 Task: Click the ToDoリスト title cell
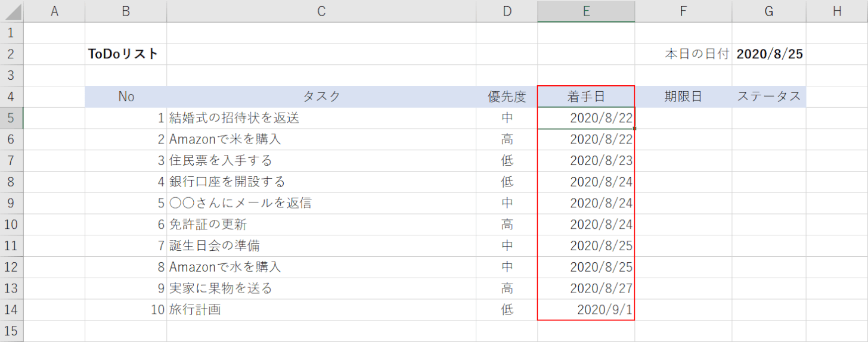click(126, 54)
